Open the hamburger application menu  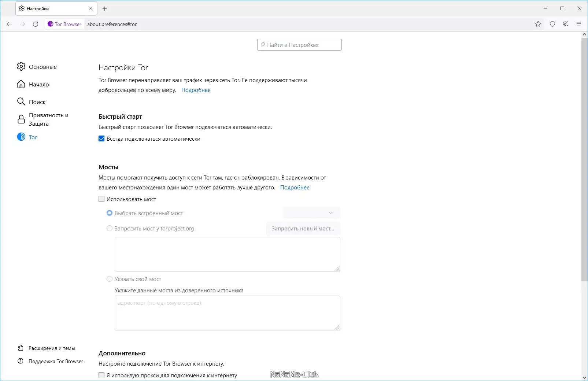tap(579, 24)
